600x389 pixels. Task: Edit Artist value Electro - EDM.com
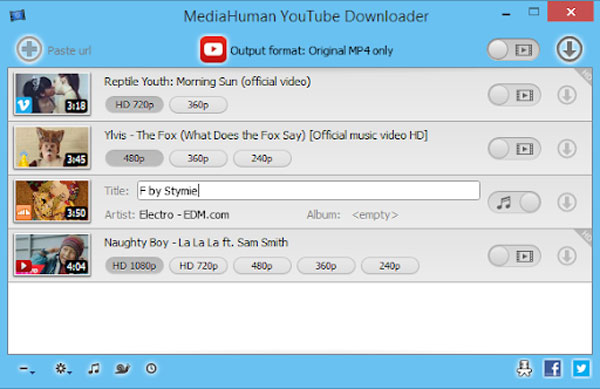tap(184, 215)
